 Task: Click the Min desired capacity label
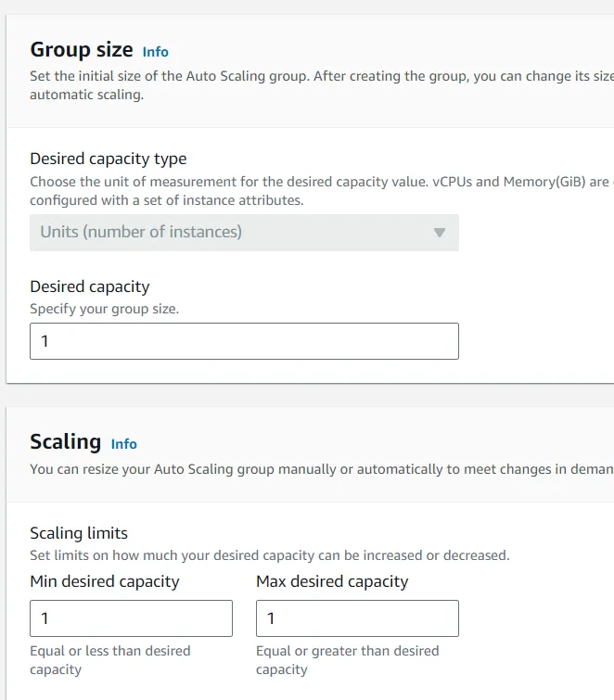[105, 581]
